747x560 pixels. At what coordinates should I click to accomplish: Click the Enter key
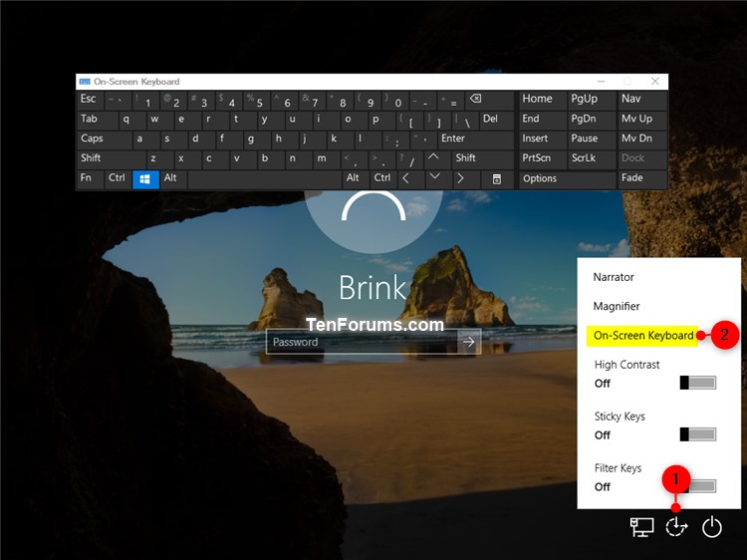tap(476, 140)
